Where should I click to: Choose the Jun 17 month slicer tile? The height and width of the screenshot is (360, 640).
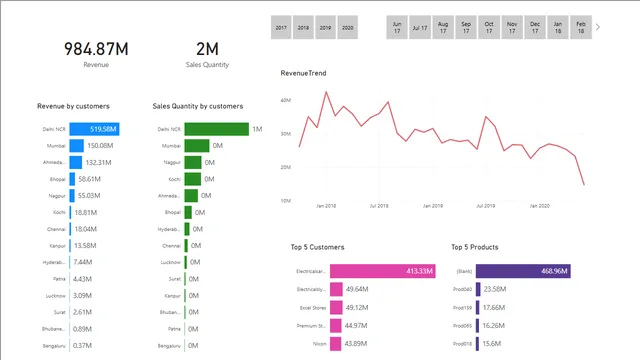pyautogui.click(x=397, y=27)
